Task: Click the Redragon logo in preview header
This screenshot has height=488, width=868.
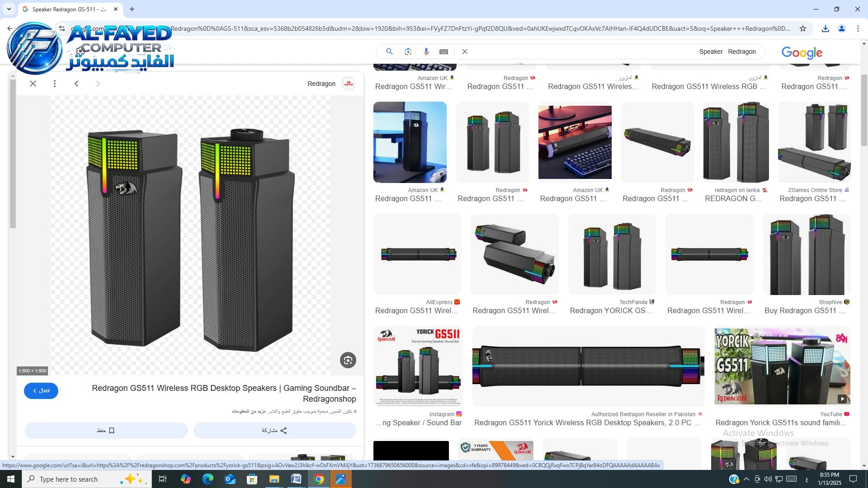Action: point(349,84)
